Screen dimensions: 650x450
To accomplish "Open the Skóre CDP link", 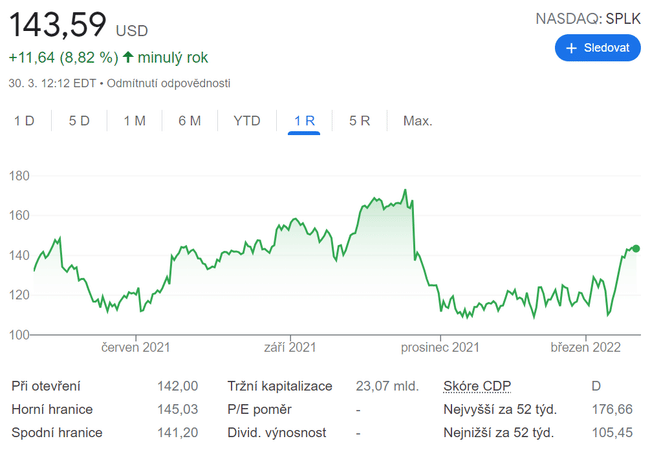I will [476, 386].
